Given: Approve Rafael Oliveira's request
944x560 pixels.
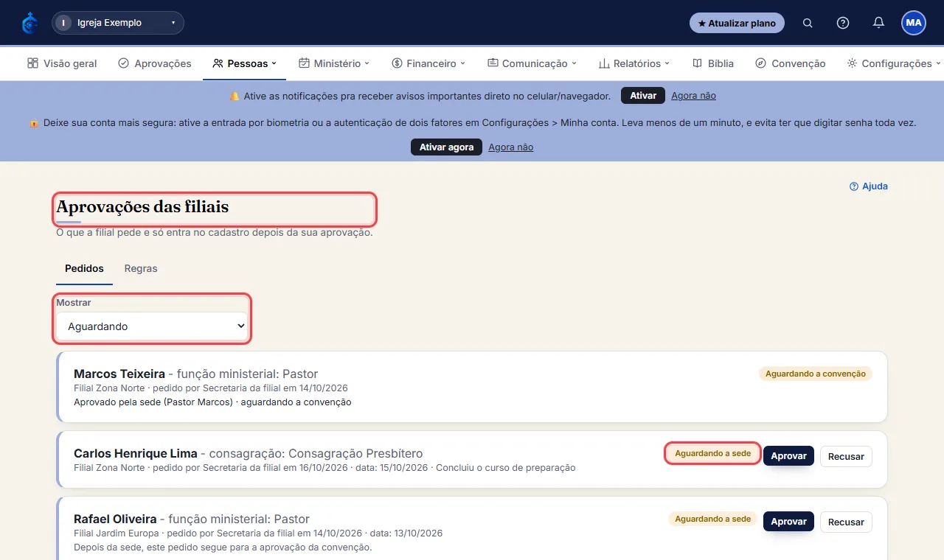Looking at the screenshot, I should 788,522.
